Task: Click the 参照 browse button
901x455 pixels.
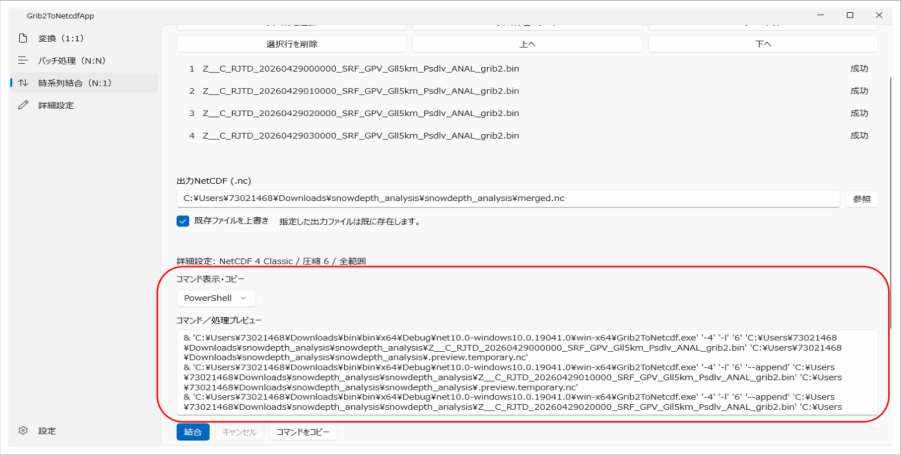Action: [x=861, y=199]
